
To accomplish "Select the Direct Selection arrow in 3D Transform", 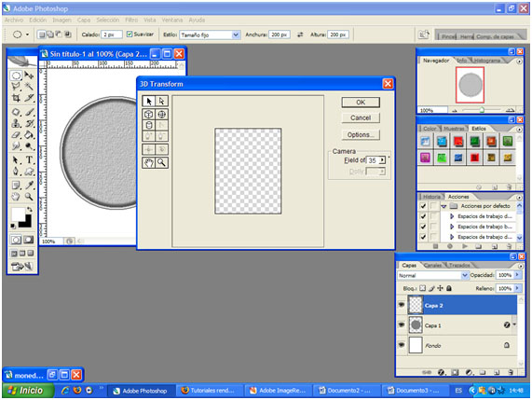I will [161, 101].
